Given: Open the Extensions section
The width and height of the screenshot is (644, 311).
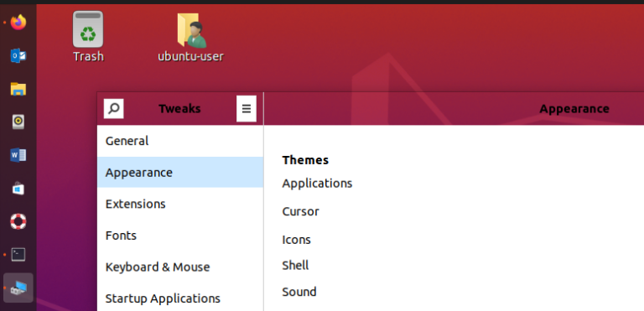Looking at the screenshot, I should tap(180, 204).
